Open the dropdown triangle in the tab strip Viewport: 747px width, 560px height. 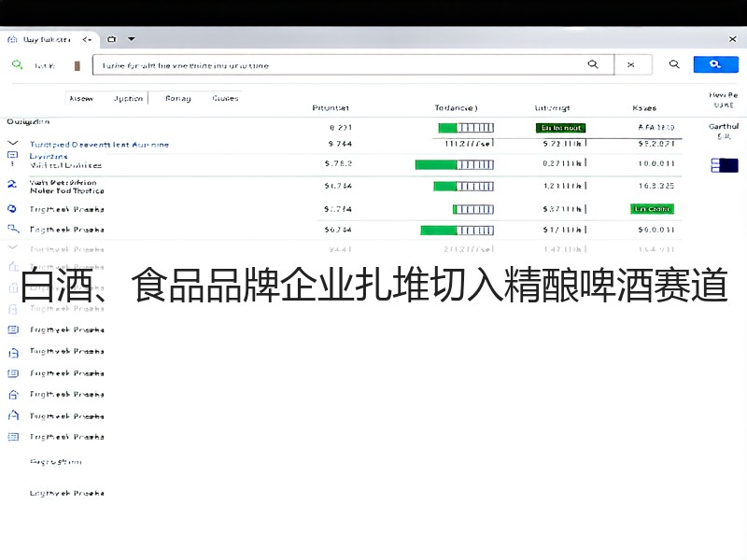click(x=132, y=39)
